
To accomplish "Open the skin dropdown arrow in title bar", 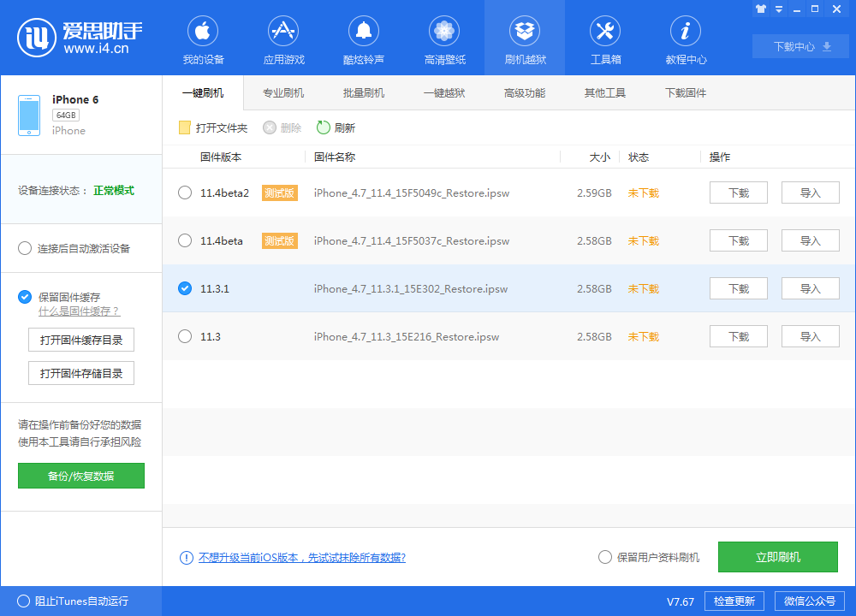I will pos(777,9).
